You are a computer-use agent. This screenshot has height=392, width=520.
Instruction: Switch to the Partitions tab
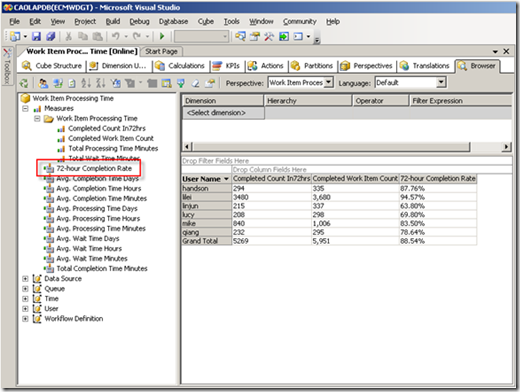tap(312, 66)
